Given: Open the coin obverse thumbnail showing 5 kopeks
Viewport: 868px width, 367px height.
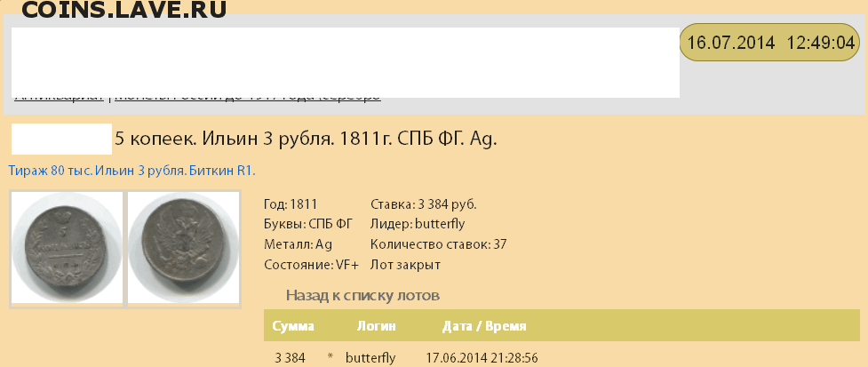Looking at the screenshot, I should click(67, 247).
